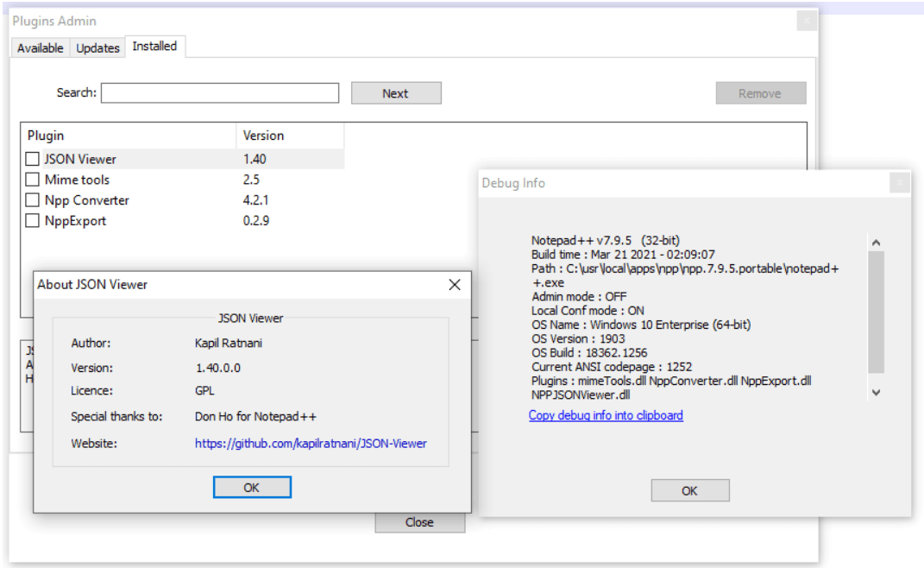Switch to the Available tab
Image resolution: width=924 pixels, height=568 pixels.
point(40,48)
